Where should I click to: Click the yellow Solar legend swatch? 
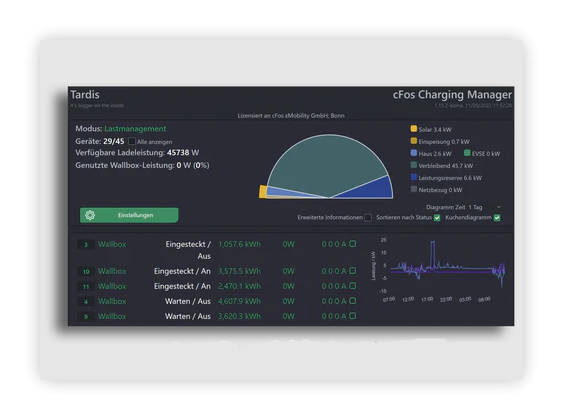click(414, 129)
